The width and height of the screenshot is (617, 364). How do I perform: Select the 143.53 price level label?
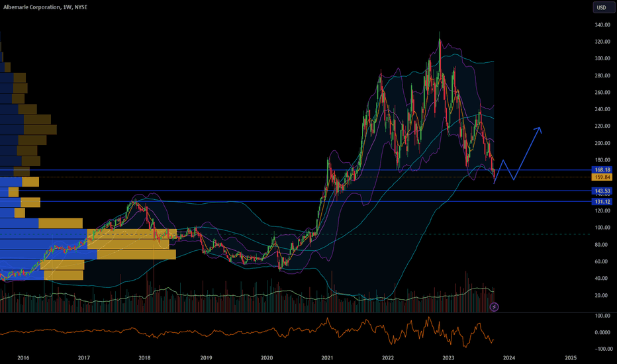pos(602,191)
